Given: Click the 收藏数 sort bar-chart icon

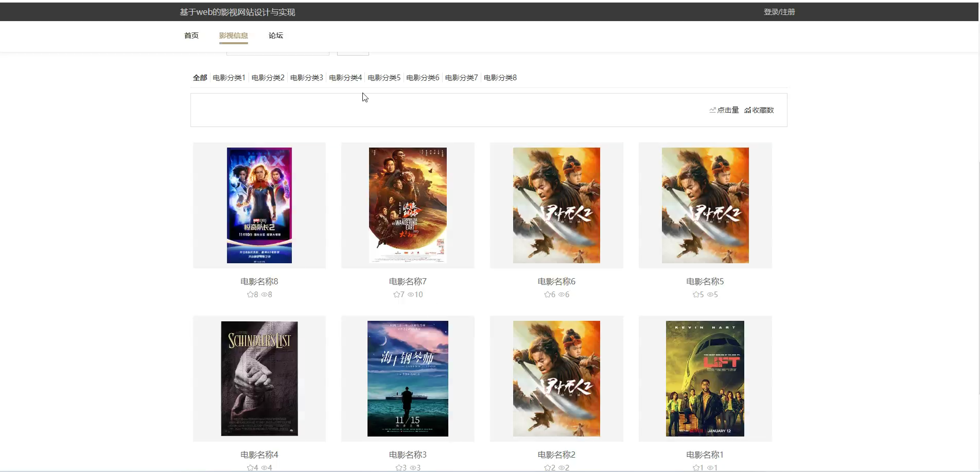Looking at the screenshot, I should pyautogui.click(x=748, y=110).
